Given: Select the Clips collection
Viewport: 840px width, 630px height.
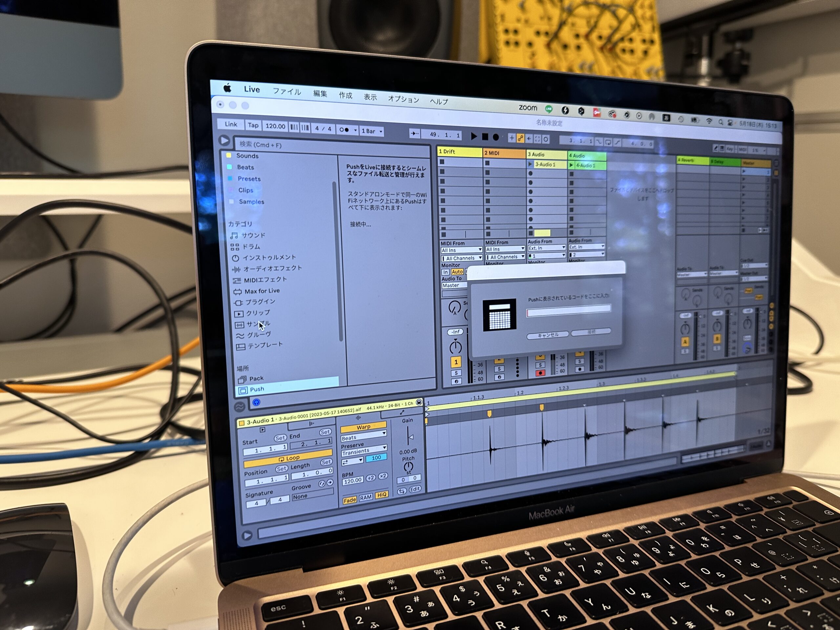Looking at the screenshot, I should click(x=246, y=190).
